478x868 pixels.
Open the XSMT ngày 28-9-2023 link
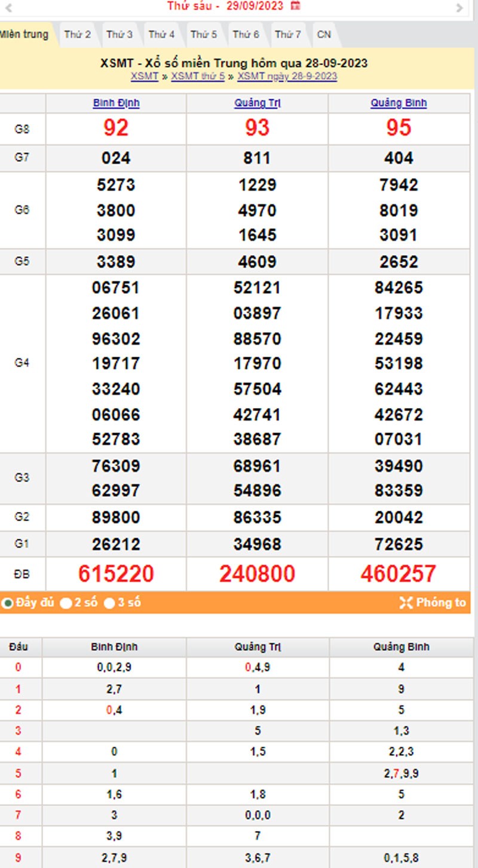click(x=287, y=76)
